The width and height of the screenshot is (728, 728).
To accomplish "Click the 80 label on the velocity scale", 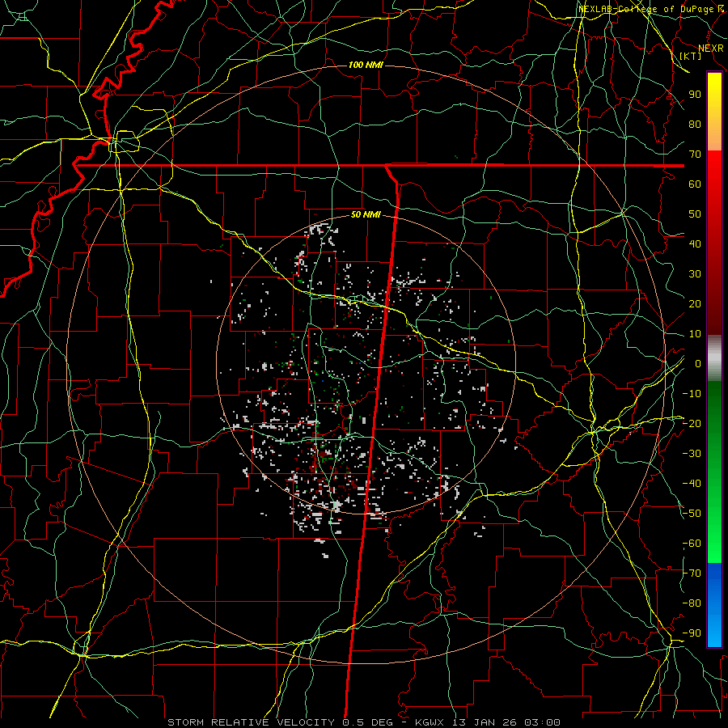I will tap(695, 125).
